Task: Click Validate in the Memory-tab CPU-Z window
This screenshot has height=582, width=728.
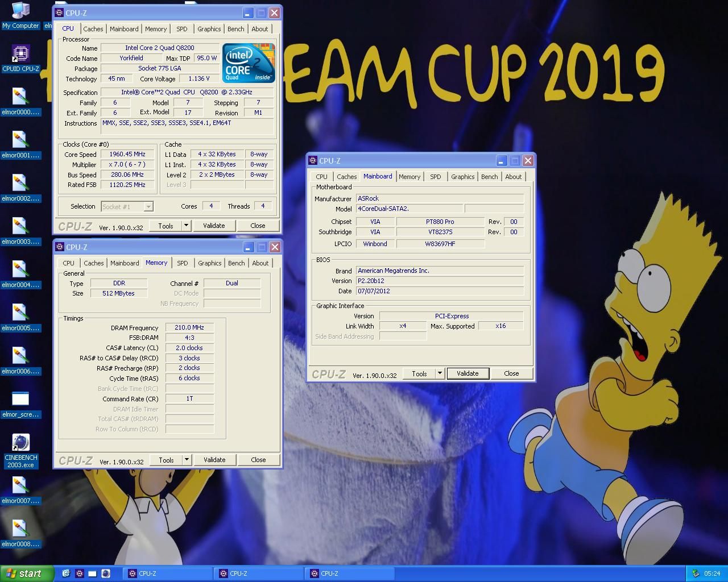Action: [214, 460]
